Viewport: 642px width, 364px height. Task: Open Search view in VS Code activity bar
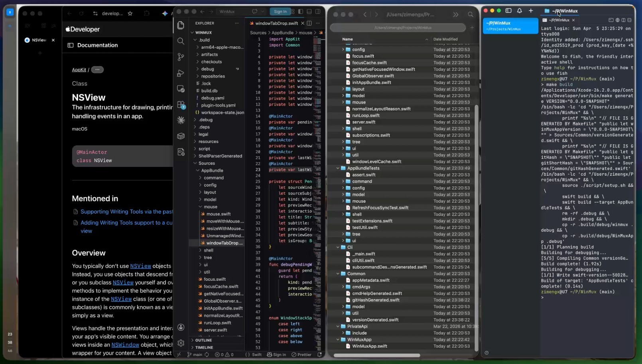[181, 41]
